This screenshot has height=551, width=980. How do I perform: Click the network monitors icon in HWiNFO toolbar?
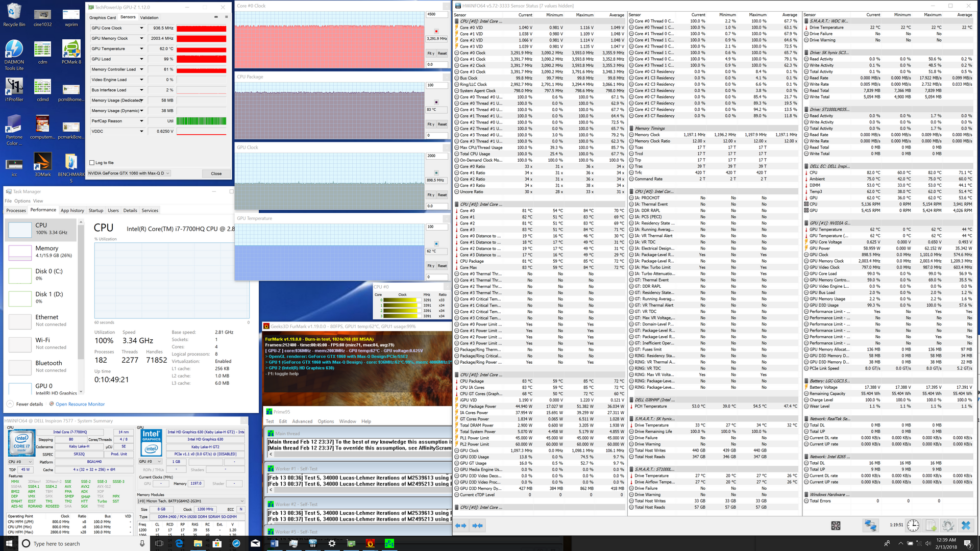pyautogui.click(x=870, y=525)
